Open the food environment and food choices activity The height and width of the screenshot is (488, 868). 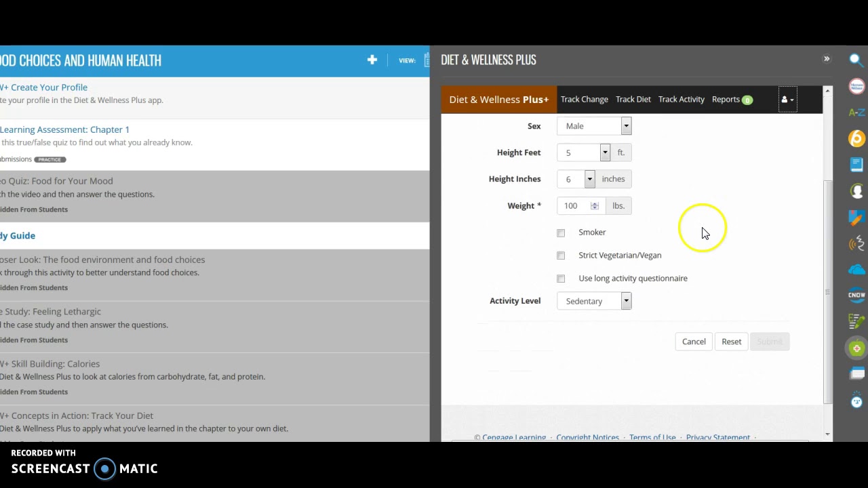(102, 260)
